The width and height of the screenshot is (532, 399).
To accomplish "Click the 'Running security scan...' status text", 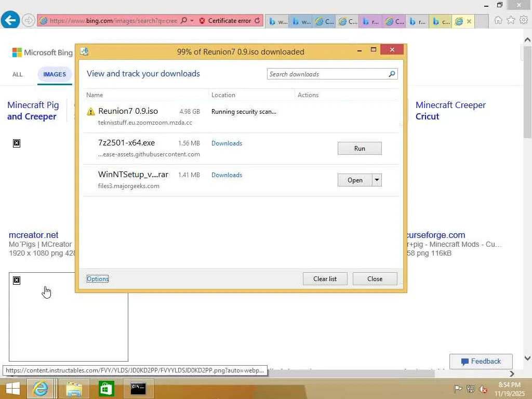I will click(244, 112).
